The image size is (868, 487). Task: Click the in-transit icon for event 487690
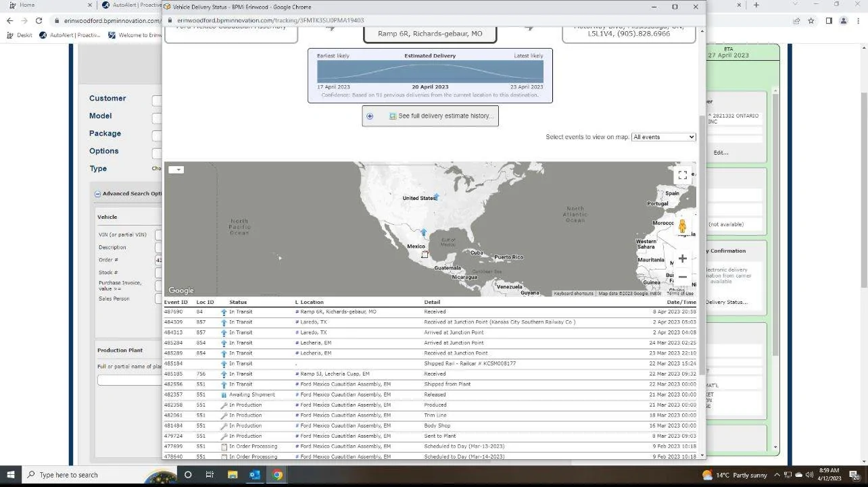[224, 312]
